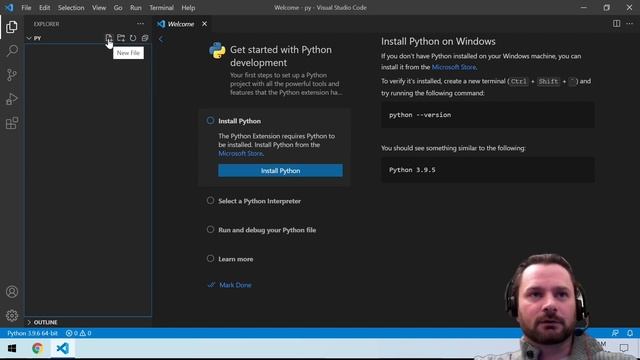Open Microsoft Store link under Install Python step

(x=240, y=153)
